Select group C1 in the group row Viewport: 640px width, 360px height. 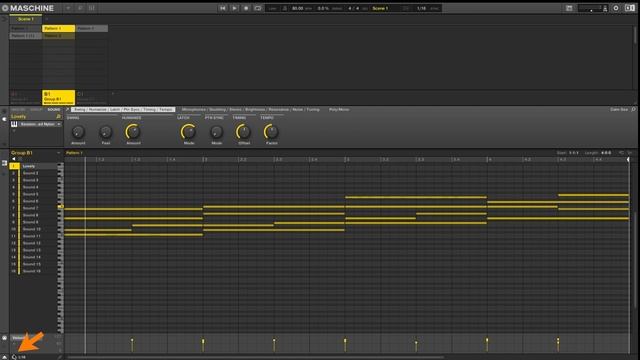pos(91,97)
